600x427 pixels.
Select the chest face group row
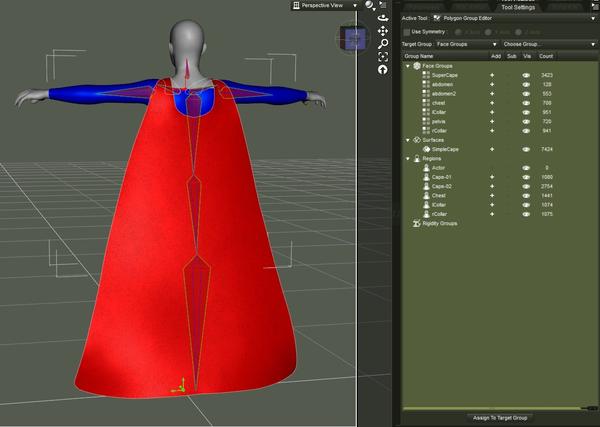499,103
